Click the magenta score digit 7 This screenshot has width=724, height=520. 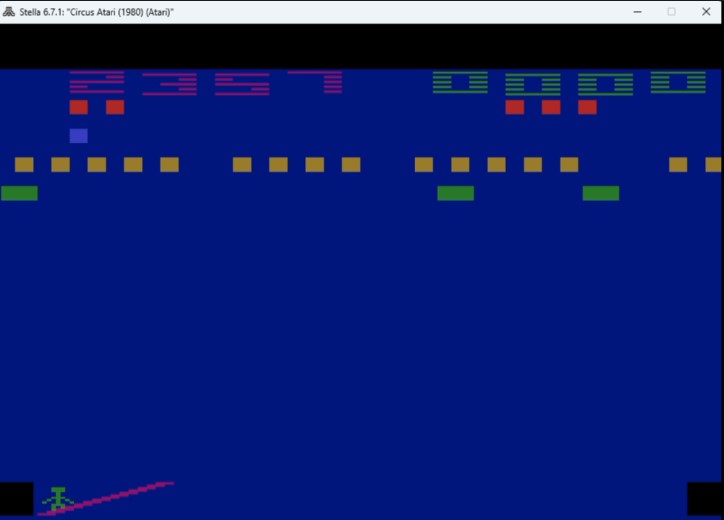coord(315,82)
